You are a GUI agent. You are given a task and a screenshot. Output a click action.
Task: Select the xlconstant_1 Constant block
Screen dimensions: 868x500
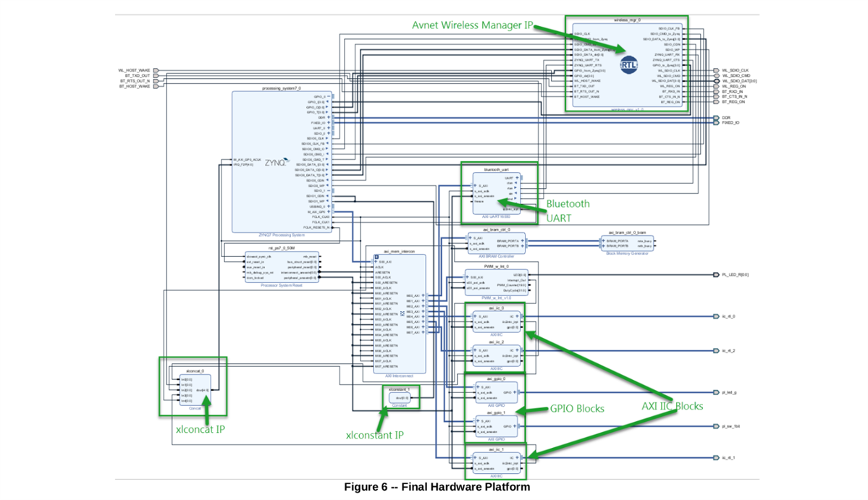pyautogui.click(x=400, y=398)
